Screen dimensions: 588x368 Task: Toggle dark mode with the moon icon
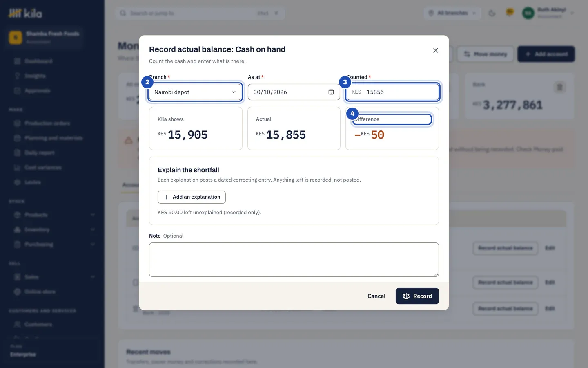click(492, 13)
